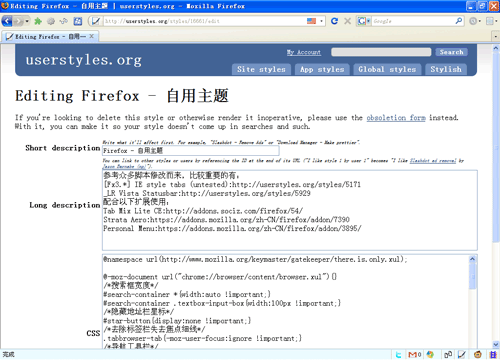Click the CSS textarea scrollbar thumb

coord(473,276)
